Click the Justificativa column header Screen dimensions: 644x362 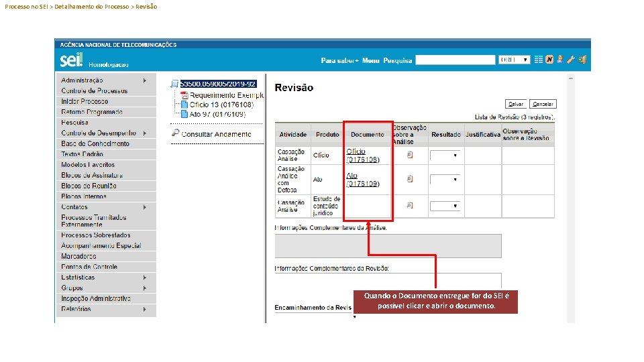coord(482,135)
